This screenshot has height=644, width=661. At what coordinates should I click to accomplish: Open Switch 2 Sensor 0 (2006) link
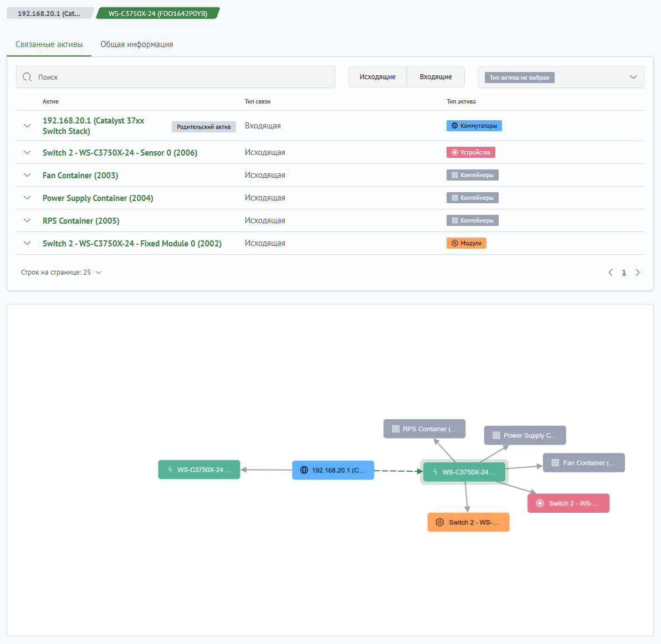[x=120, y=152]
